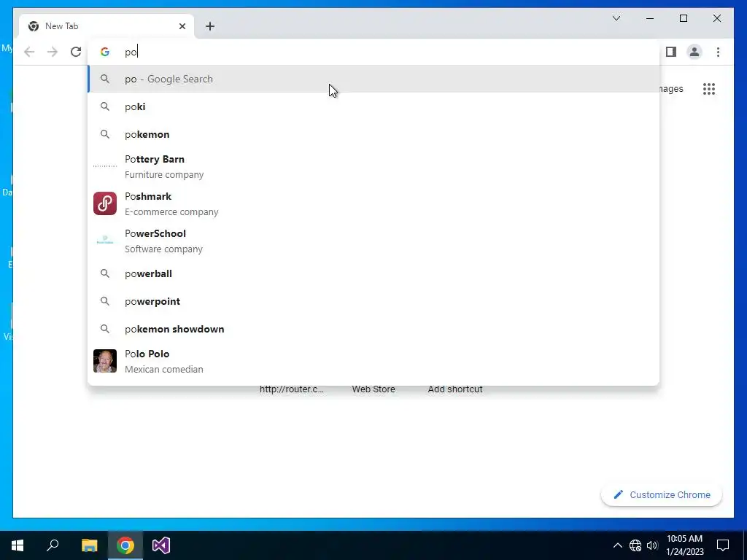The image size is (747, 560).
Task: Click the browser Back arrow
Action: click(29, 52)
